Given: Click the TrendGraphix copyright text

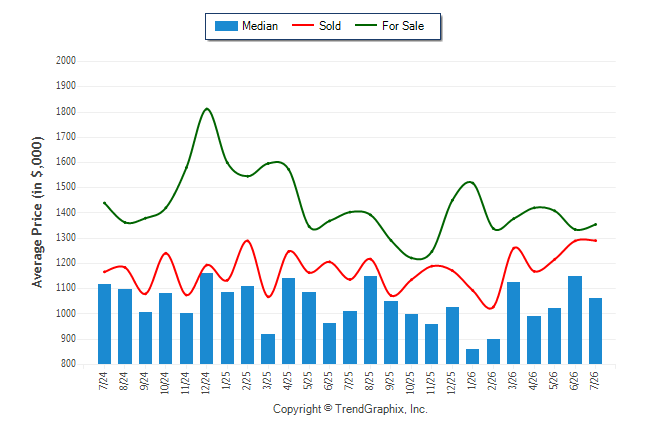Looking at the screenshot, I should point(350,409).
